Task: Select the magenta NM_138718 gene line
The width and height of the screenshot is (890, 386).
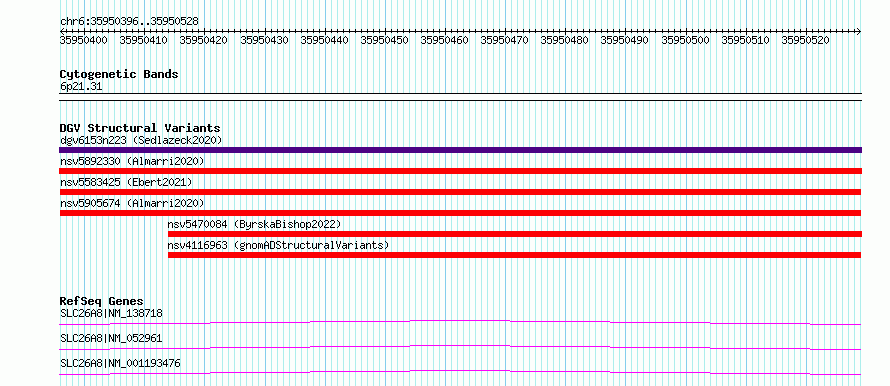Action: click(460, 322)
